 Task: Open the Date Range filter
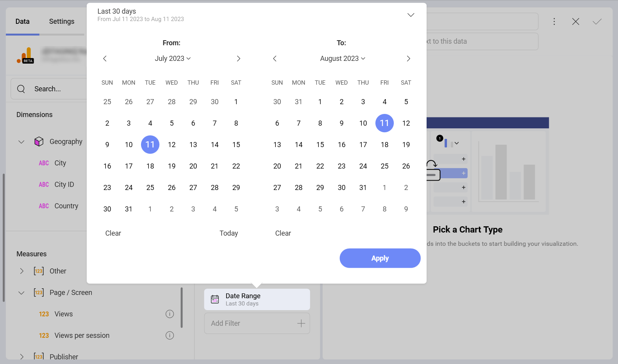(x=257, y=299)
